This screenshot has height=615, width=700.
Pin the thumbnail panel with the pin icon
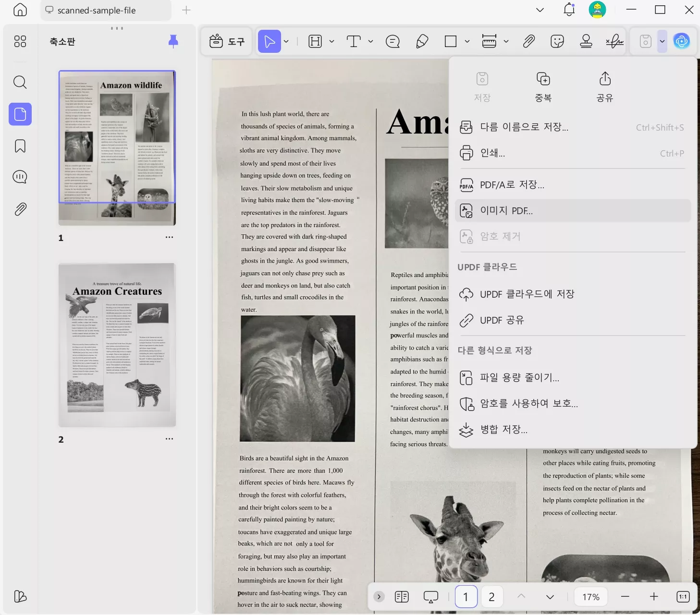pyautogui.click(x=173, y=41)
